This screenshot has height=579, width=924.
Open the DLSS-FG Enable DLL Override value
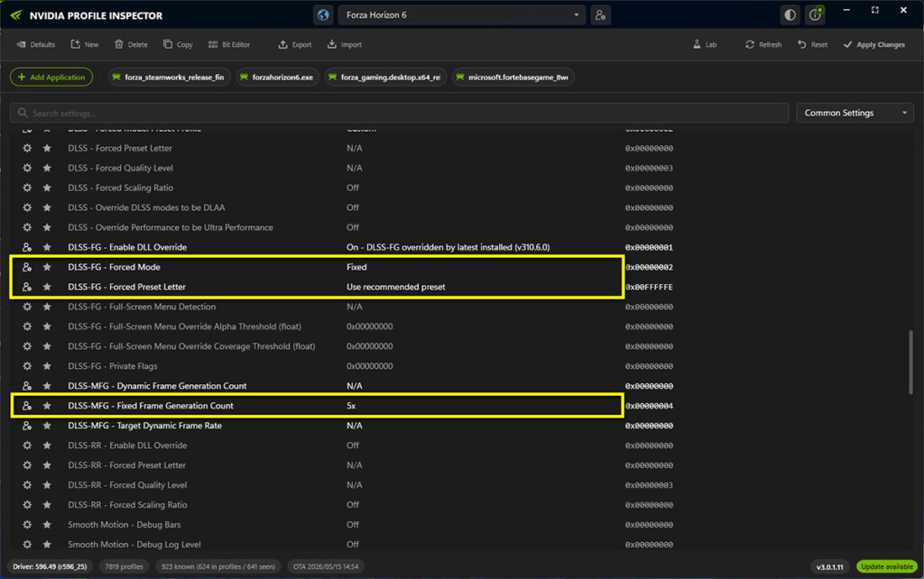pos(448,247)
